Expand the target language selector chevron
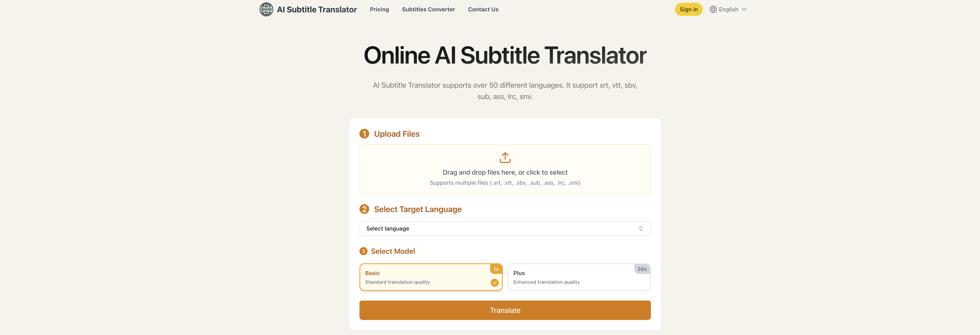 point(641,228)
